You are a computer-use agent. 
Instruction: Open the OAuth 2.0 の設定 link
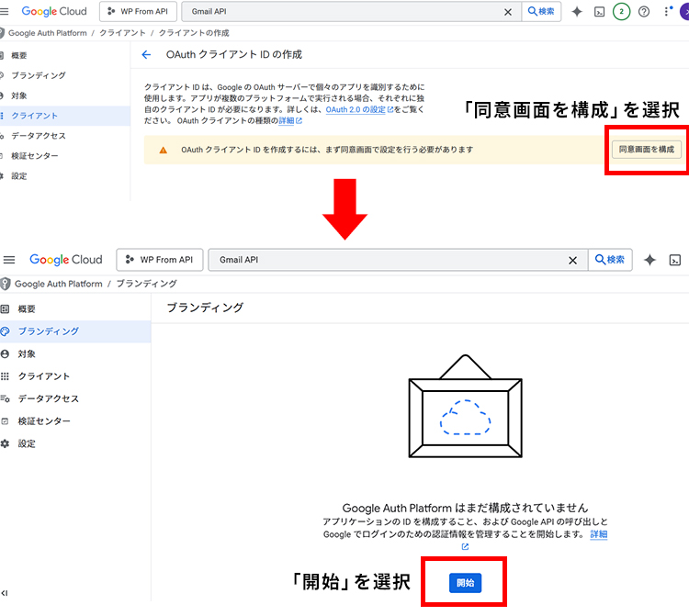tap(358, 109)
